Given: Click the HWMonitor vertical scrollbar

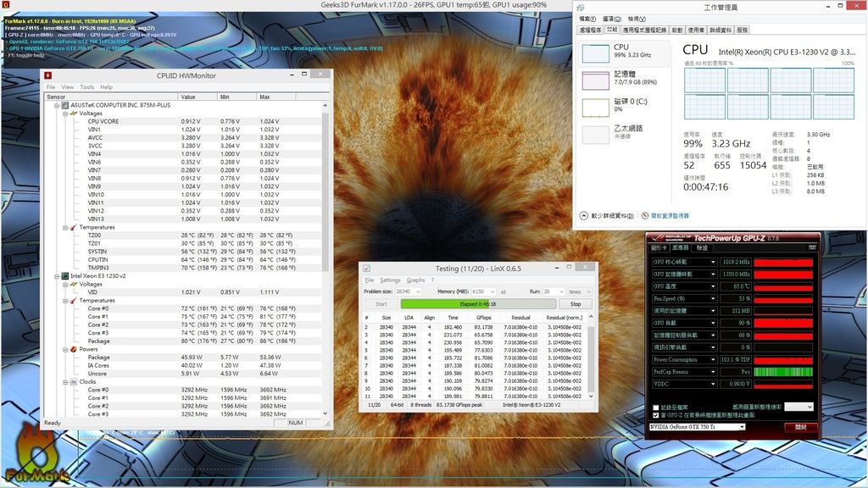Looking at the screenshot, I should coord(325,259).
